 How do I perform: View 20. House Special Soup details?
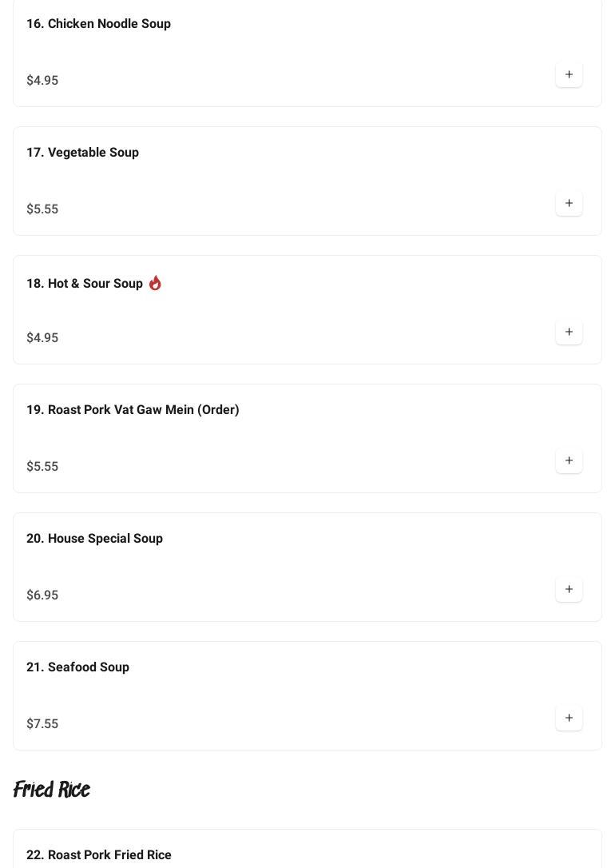point(94,539)
